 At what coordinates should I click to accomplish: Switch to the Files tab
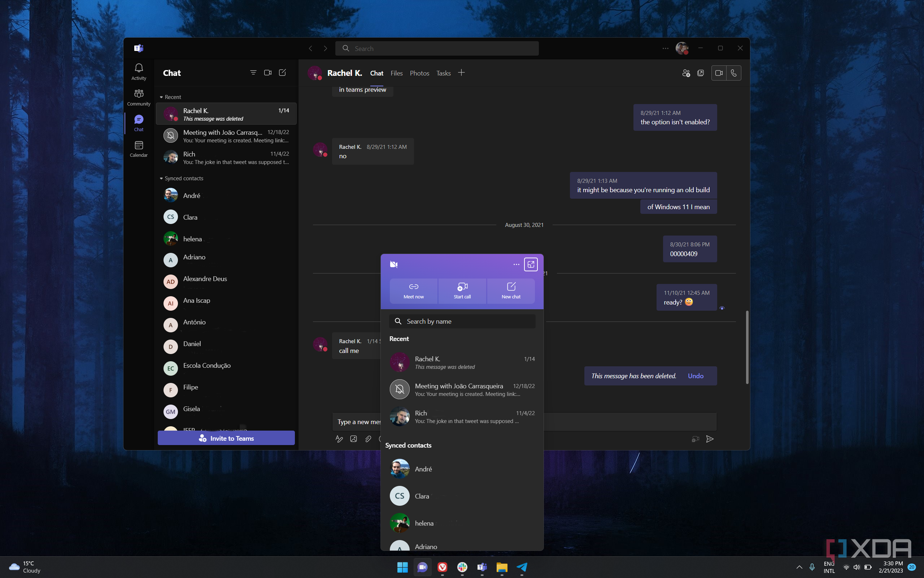pyautogui.click(x=397, y=73)
